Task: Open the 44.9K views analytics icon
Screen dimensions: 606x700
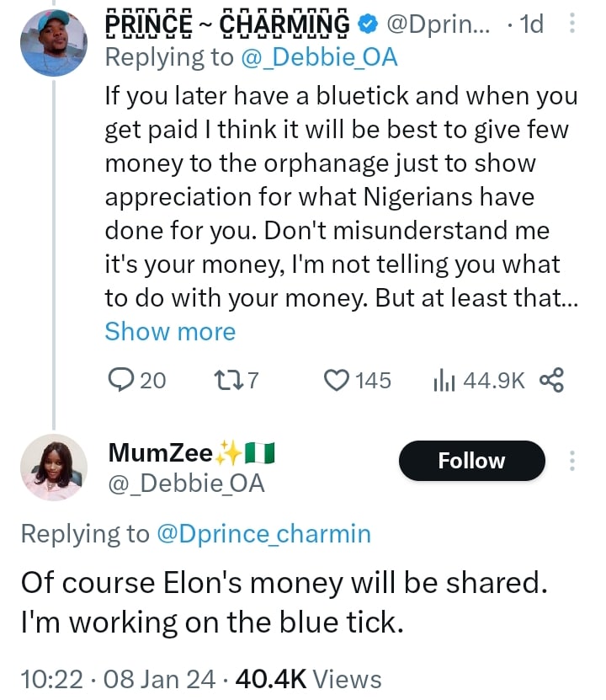Action: point(444,381)
